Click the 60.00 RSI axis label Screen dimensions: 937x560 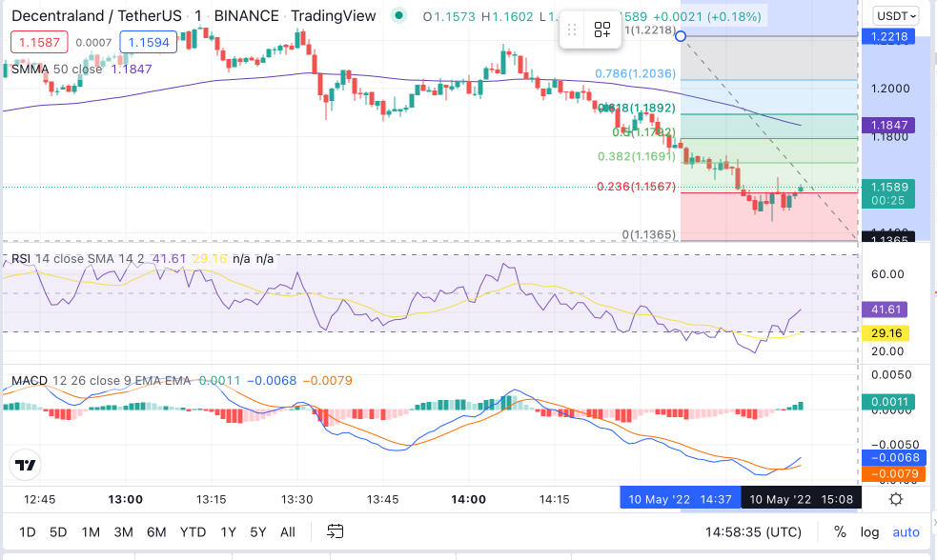point(887,274)
